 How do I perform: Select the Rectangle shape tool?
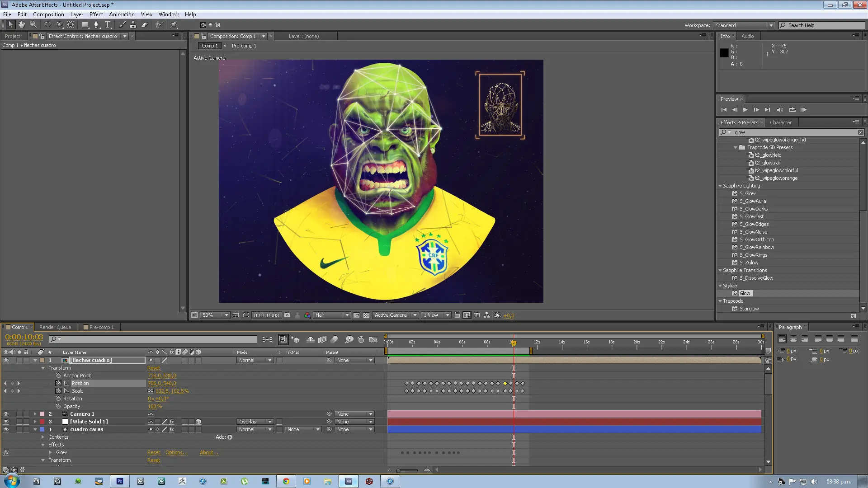click(85, 25)
